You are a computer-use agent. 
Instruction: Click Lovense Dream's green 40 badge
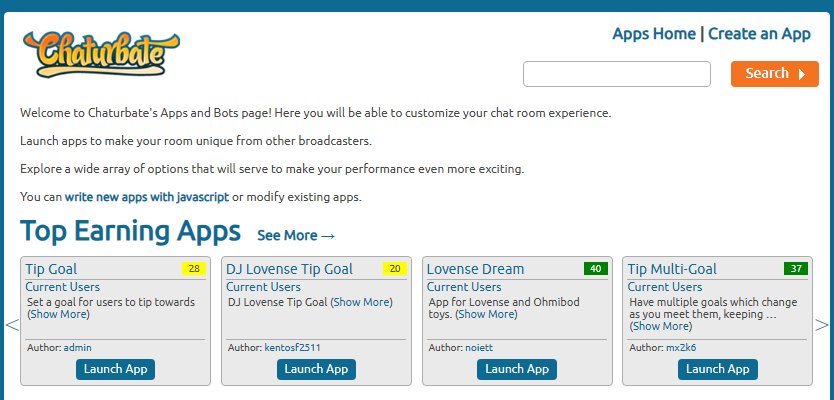[596, 269]
